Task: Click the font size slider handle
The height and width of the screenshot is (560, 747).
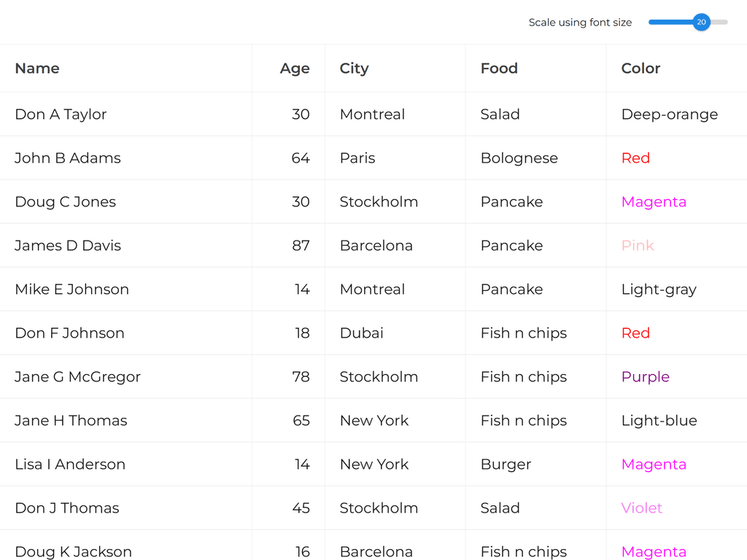Action: coord(701,23)
